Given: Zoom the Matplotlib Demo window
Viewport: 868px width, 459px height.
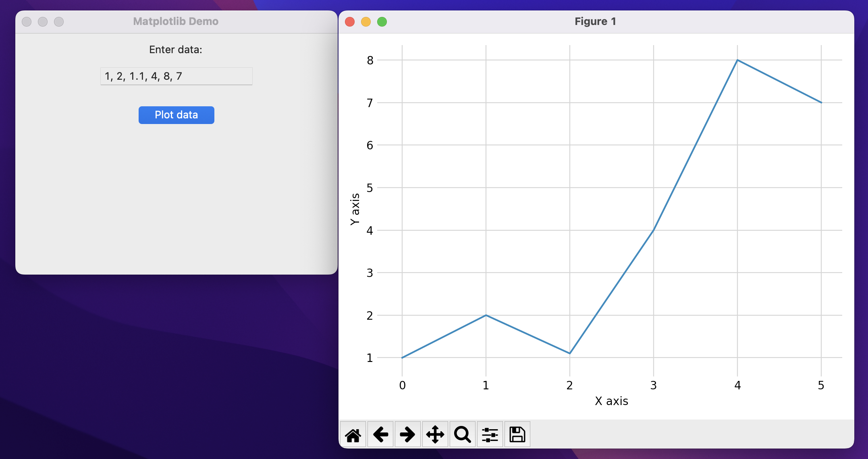Looking at the screenshot, I should point(59,22).
